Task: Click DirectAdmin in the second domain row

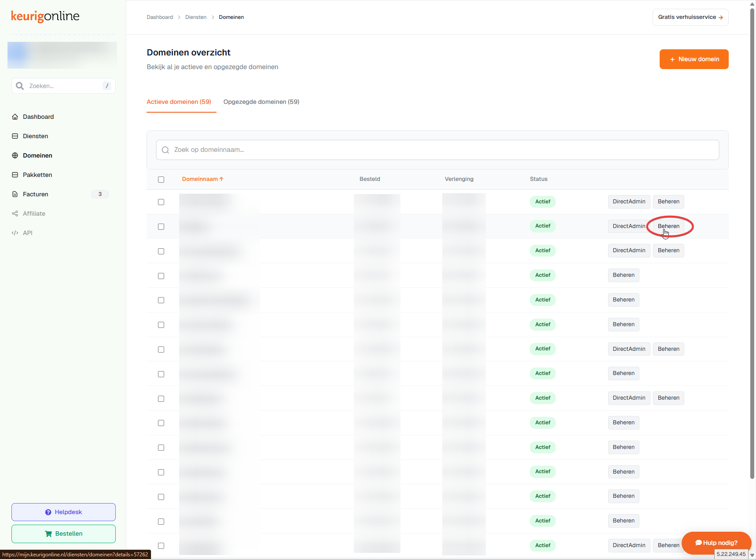Action: click(x=629, y=226)
